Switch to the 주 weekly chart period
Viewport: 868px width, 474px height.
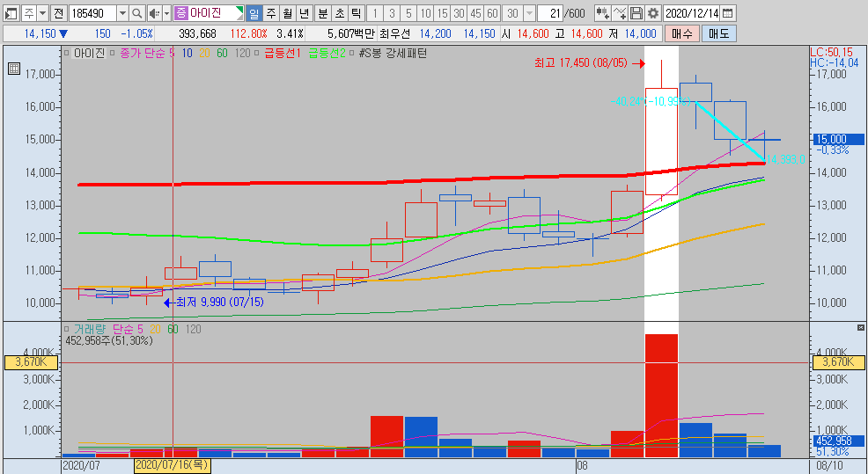coord(270,13)
